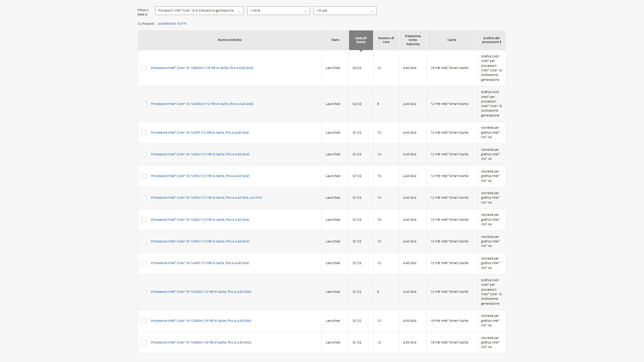The image size is (644, 362).
Task: Open the i5-1235U con IPU product link
Action: (x=206, y=198)
